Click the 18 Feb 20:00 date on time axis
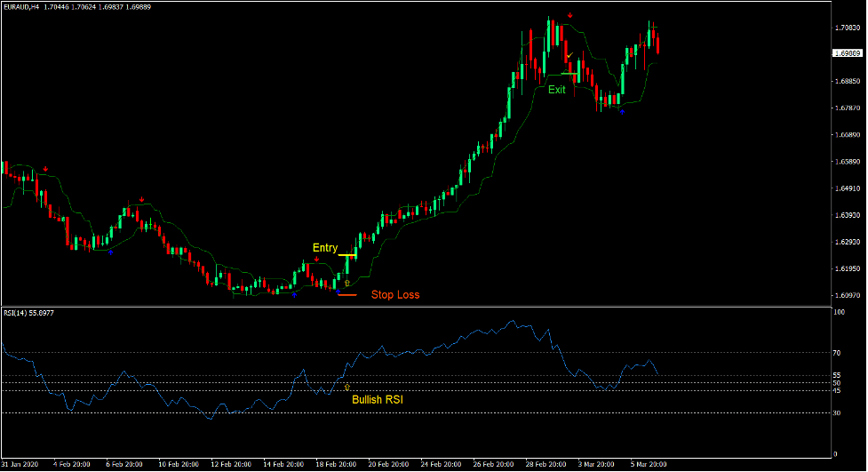This screenshot has height=472, width=868. (338, 465)
